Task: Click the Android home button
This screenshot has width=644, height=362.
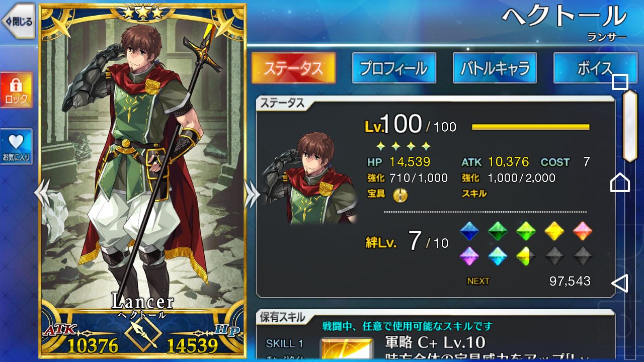Action: point(620,182)
